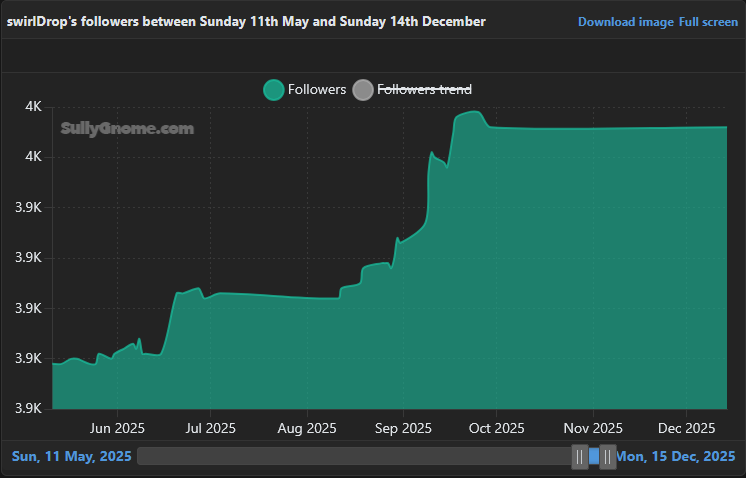Screen dimensions: 746x478
Task: Click the end date Mon, 15 Dec, 2025
Action: [x=676, y=457]
